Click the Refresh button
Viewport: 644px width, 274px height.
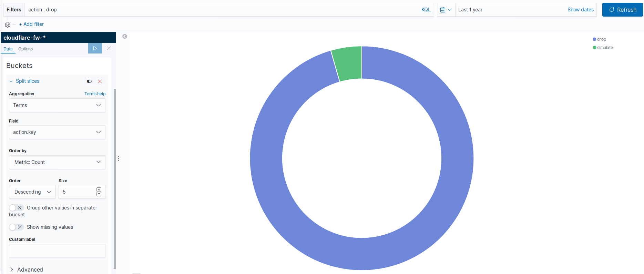coord(622,10)
